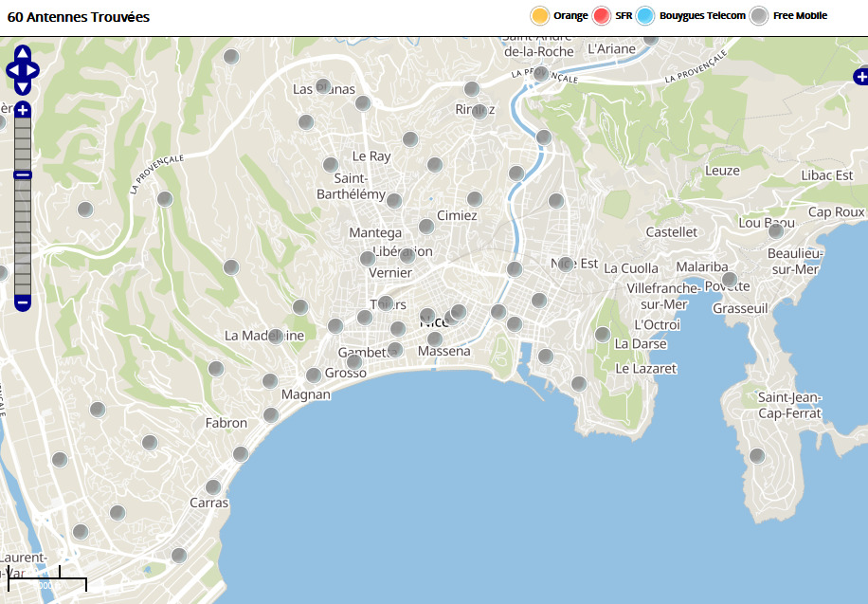Click the zoom slider handle
The height and width of the screenshot is (604, 868).
tap(23, 174)
